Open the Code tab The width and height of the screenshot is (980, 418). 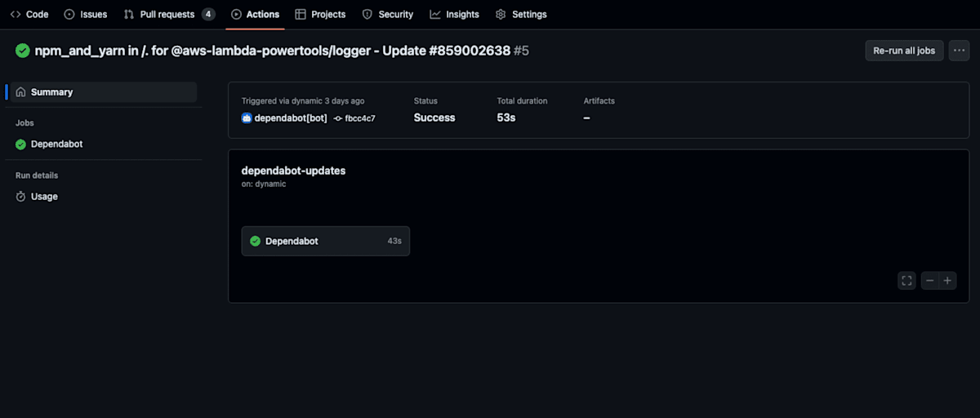click(29, 14)
